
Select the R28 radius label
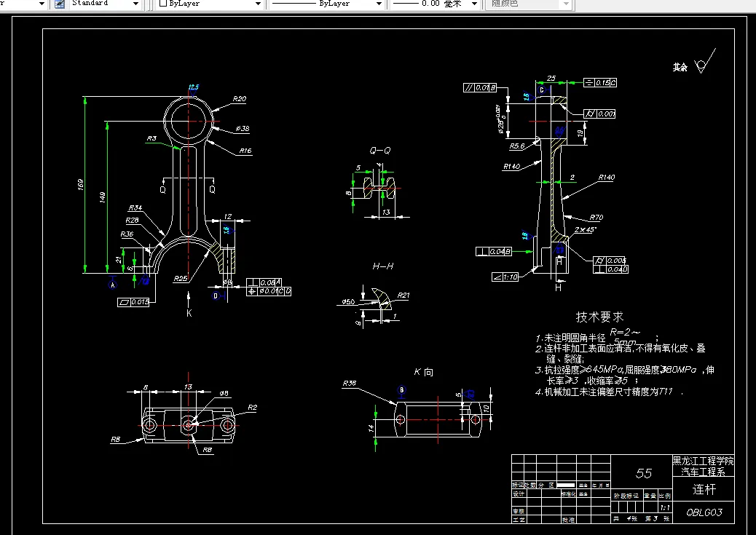tap(132, 221)
